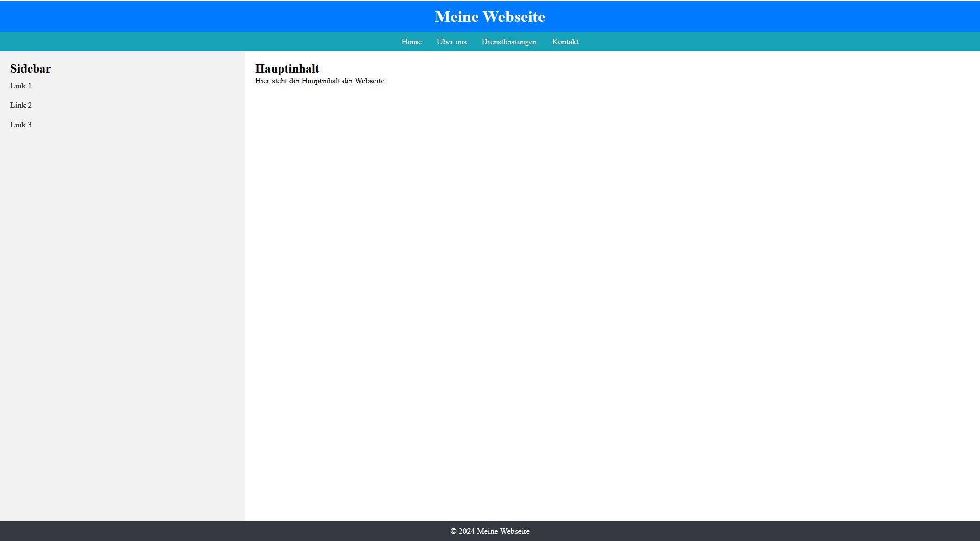Click the Meine Webseite header title
This screenshot has height=541, width=980.
pos(489,17)
